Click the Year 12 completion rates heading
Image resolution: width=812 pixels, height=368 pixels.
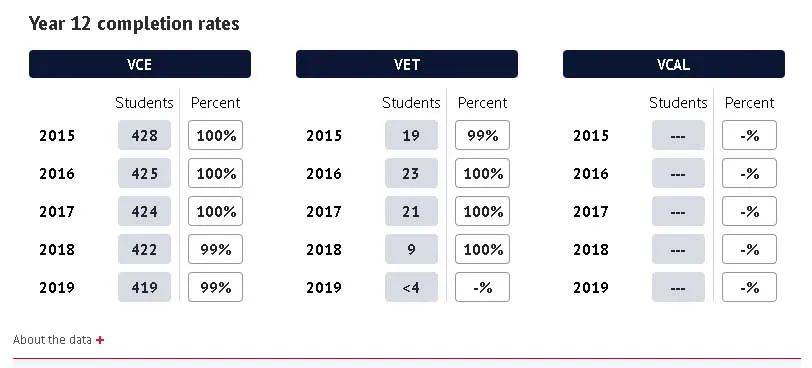(x=134, y=24)
